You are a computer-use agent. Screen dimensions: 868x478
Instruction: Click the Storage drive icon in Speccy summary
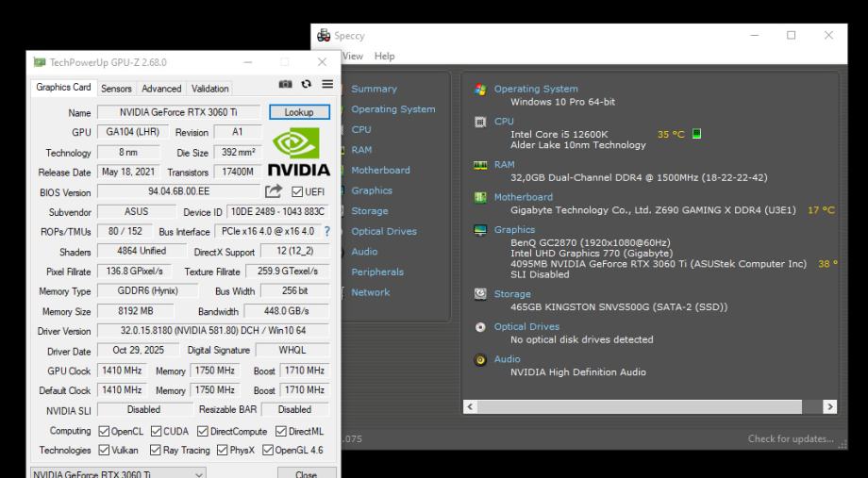[480, 294]
